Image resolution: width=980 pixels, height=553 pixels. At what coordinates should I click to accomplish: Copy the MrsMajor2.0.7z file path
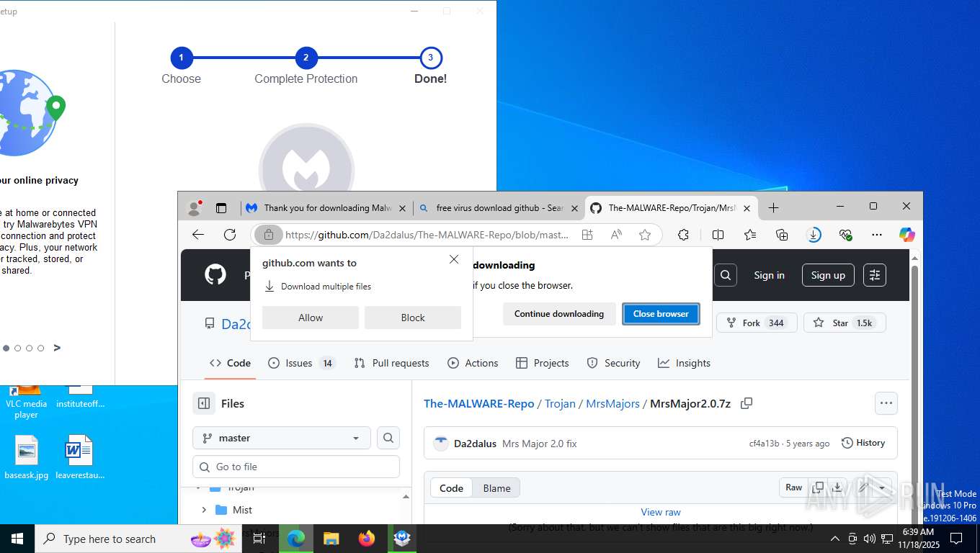click(747, 403)
